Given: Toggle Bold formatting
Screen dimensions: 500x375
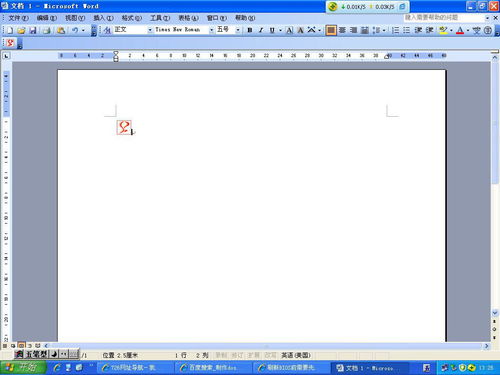Looking at the screenshot, I should [x=250, y=30].
